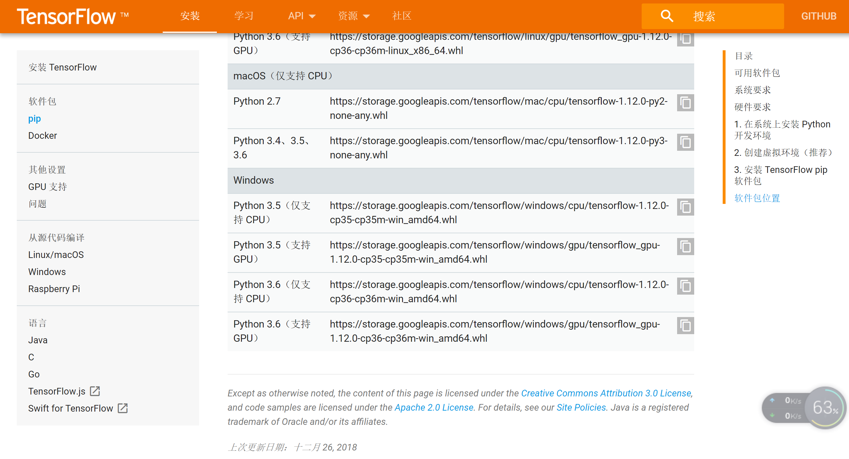Image resolution: width=849 pixels, height=459 pixels.
Task: Jump to 系统要求 in contents
Action: pyautogui.click(x=752, y=90)
